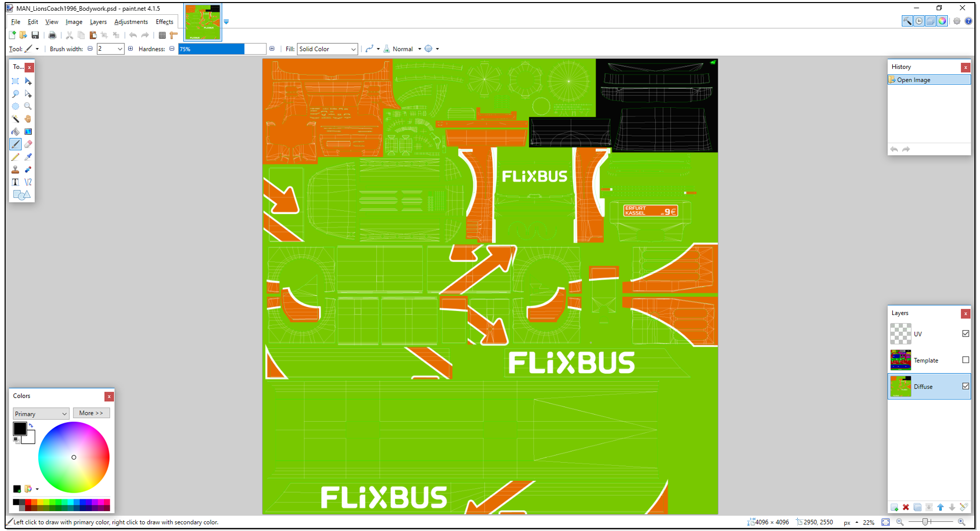Image resolution: width=980 pixels, height=531 pixels.
Task: Click the undo arrow in History panel
Action: click(x=894, y=149)
